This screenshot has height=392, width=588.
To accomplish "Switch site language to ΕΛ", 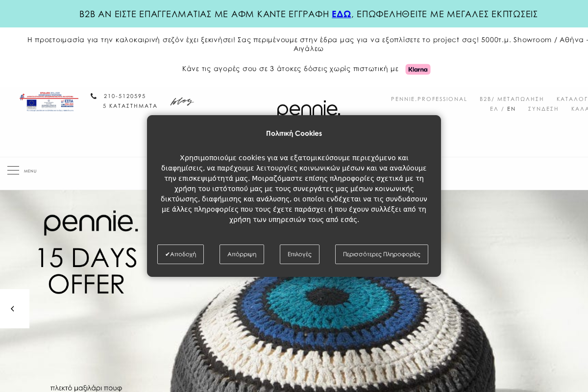I will (494, 109).
